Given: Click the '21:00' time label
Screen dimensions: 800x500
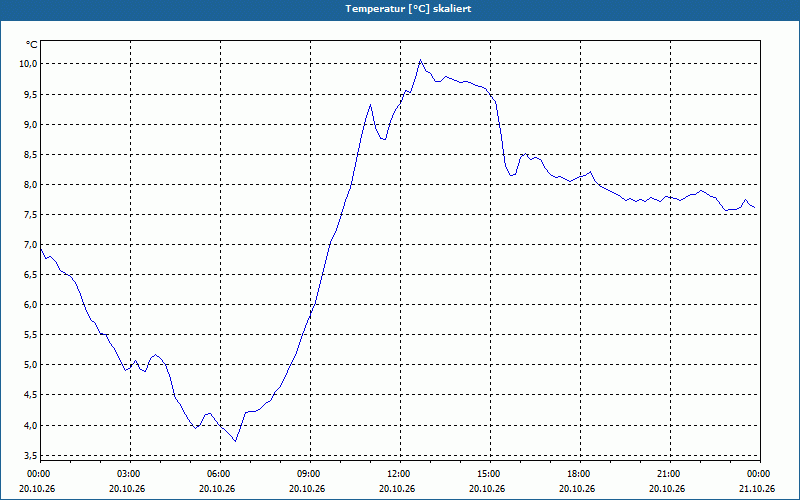Looking at the screenshot, I should 670,474.
